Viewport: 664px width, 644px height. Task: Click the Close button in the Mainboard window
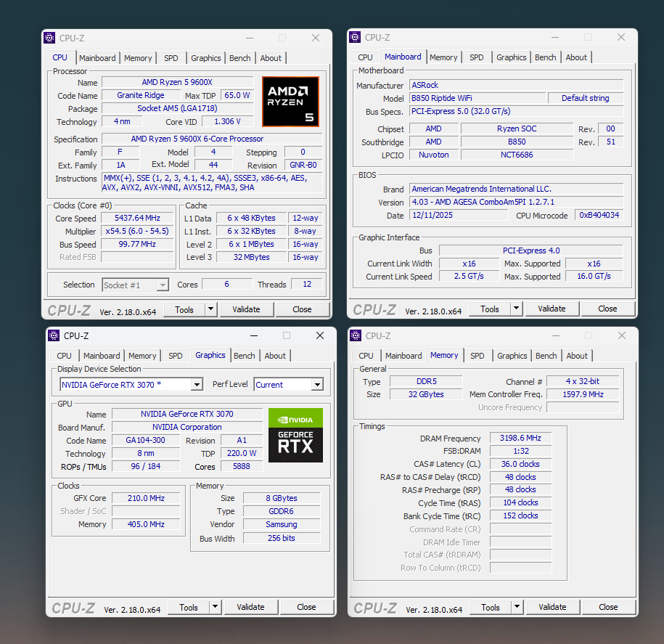tap(607, 309)
